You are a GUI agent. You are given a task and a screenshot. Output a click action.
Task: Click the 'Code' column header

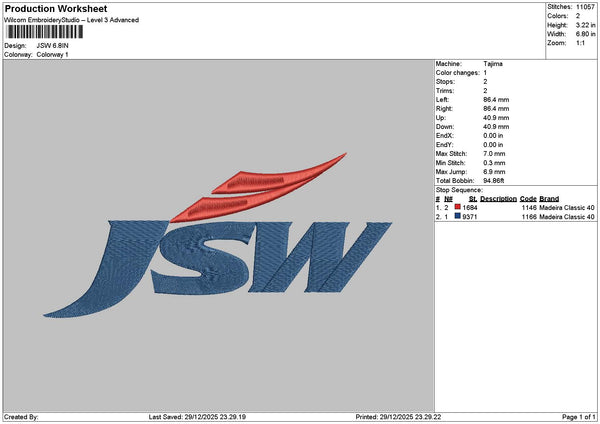(528, 199)
